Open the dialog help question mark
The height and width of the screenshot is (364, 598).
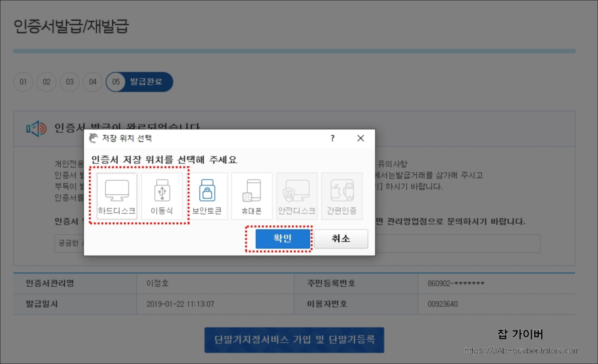click(332, 138)
